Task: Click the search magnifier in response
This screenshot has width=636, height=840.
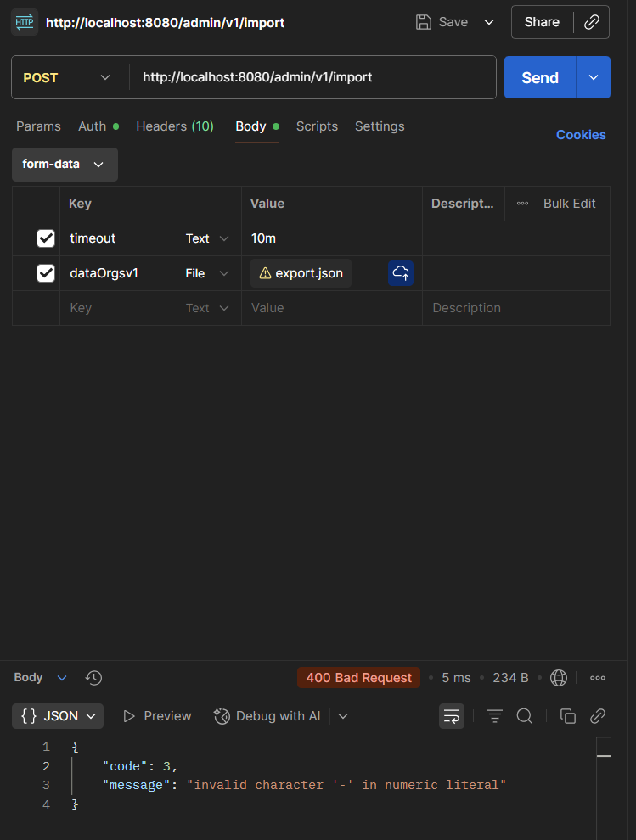Action: 525,716
